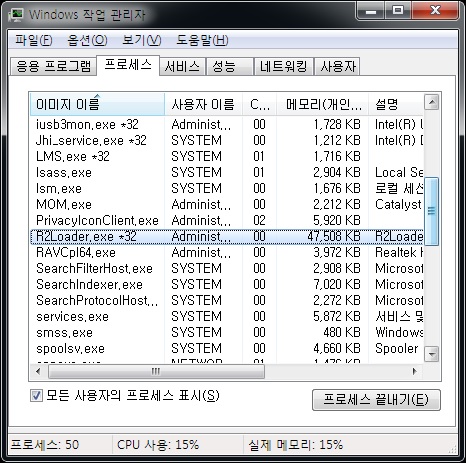
Task: Click 프로세스: 50 in status bar
Action: [45, 445]
